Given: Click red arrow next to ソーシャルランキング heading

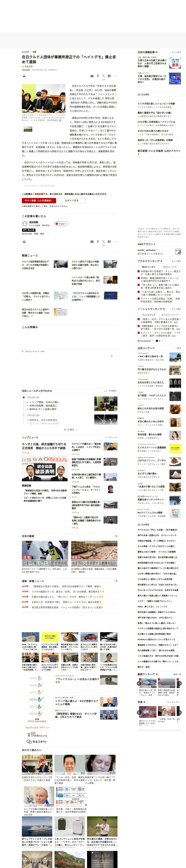Looking at the screenshot, I should (x=163, y=309).
